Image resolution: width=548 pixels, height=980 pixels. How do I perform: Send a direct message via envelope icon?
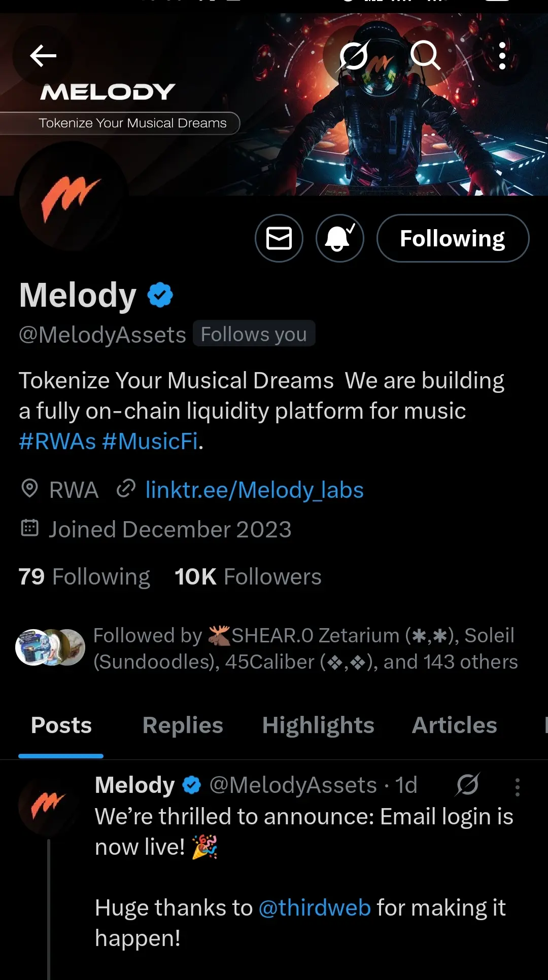click(279, 238)
